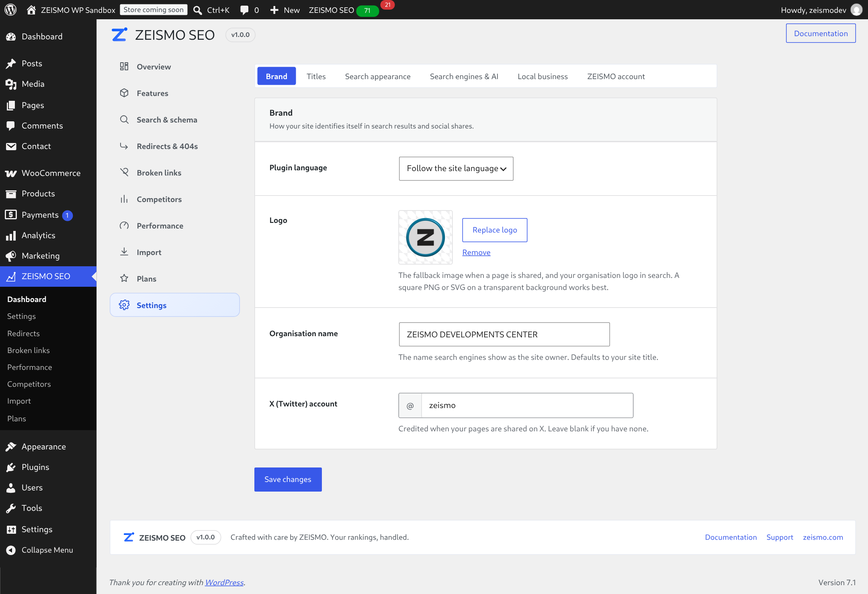This screenshot has height=594, width=868.
Task: Click the ZEISMO SEO Z logo in the header
Action: click(119, 35)
